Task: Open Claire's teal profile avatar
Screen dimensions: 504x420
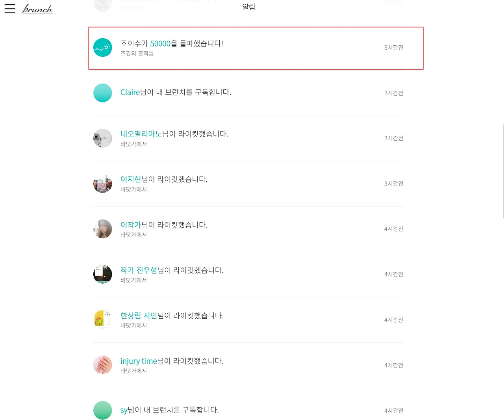Action: point(103,93)
